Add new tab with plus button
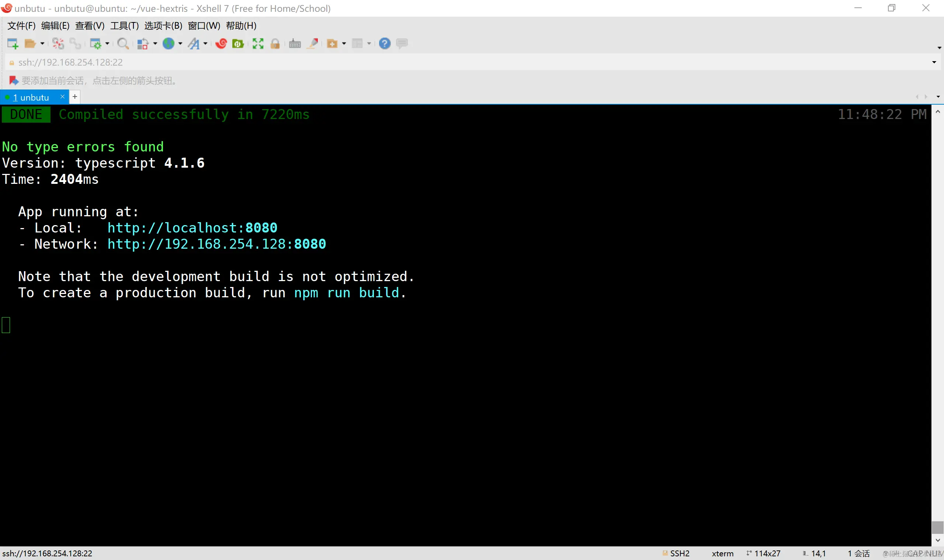 coord(75,97)
